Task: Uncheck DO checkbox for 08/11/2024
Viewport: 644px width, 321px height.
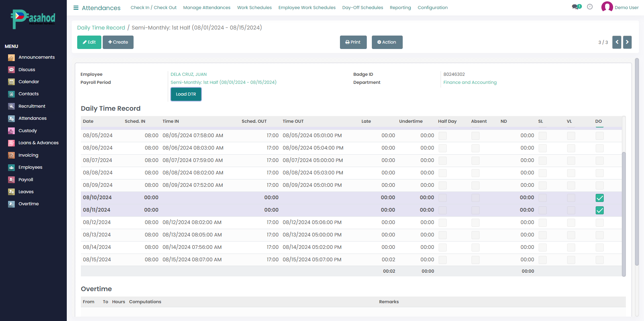Action: point(600,210)
